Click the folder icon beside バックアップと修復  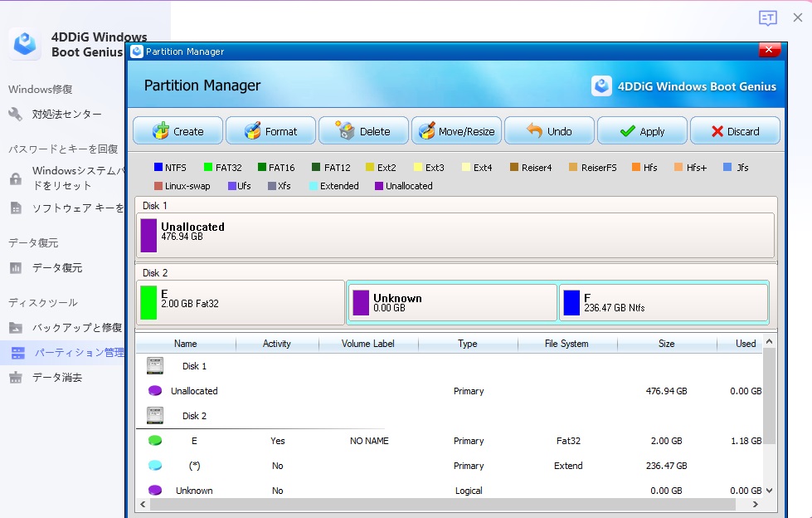[16, 328]
